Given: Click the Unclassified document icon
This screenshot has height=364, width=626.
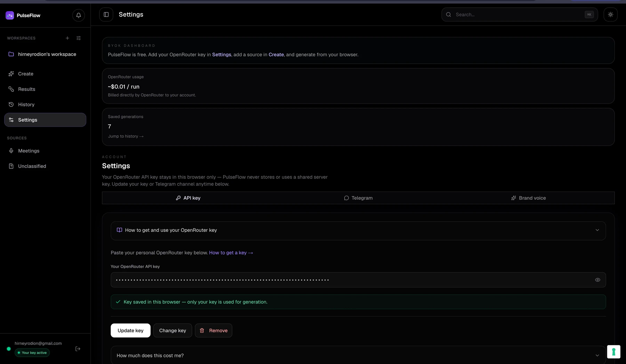Looking at the screenshot, I should (11, 166).
